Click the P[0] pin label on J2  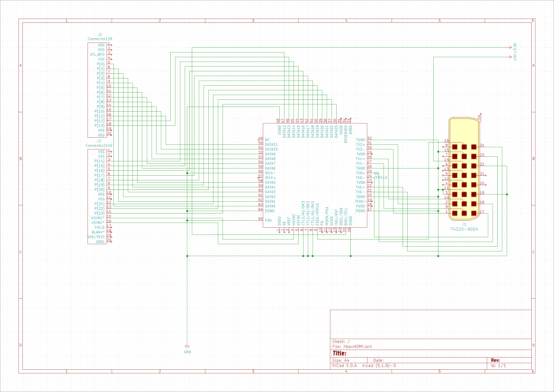[x=101, y=64]
